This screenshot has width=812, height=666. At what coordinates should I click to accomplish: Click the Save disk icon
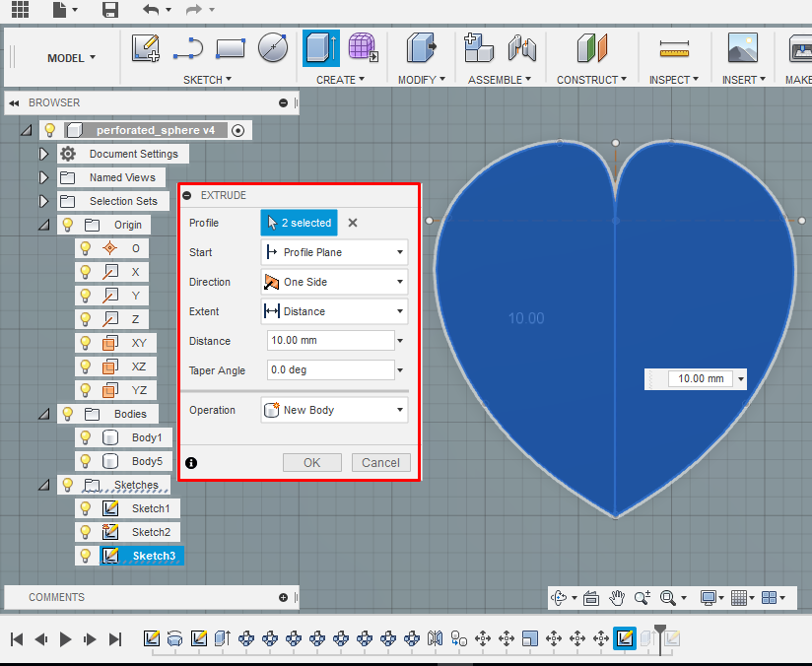point(110,9)
